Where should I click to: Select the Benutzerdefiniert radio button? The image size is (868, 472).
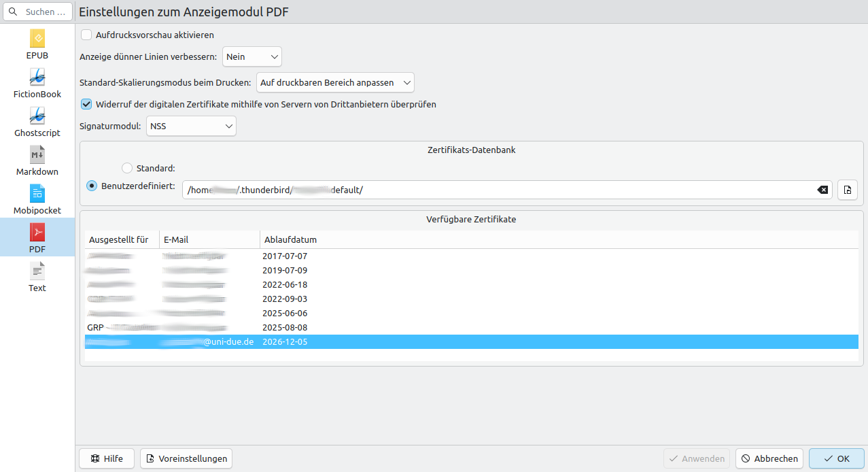click(92, 185)
